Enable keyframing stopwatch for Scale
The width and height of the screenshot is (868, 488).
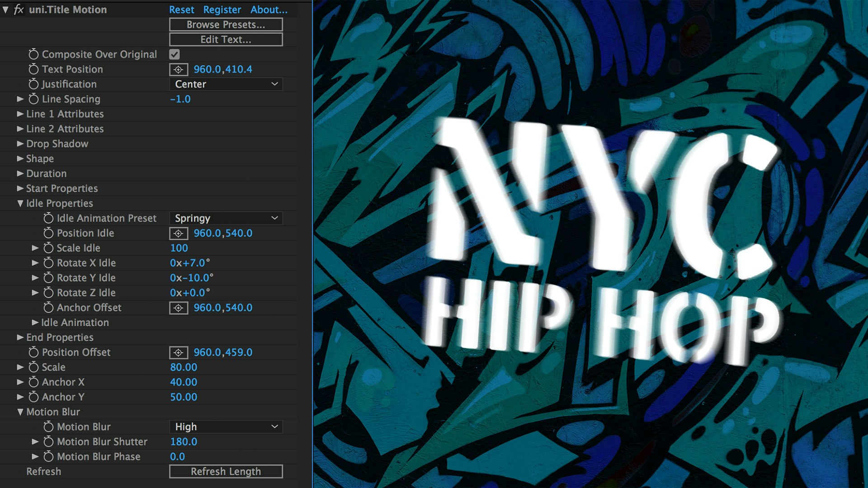pyautogui.click(x=33, y=367)
